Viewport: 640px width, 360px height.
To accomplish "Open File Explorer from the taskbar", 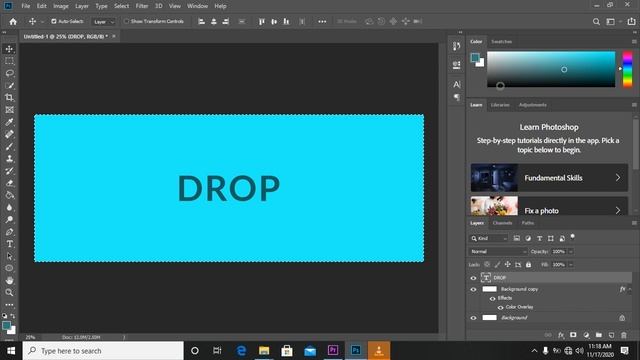I will point(264,351).
